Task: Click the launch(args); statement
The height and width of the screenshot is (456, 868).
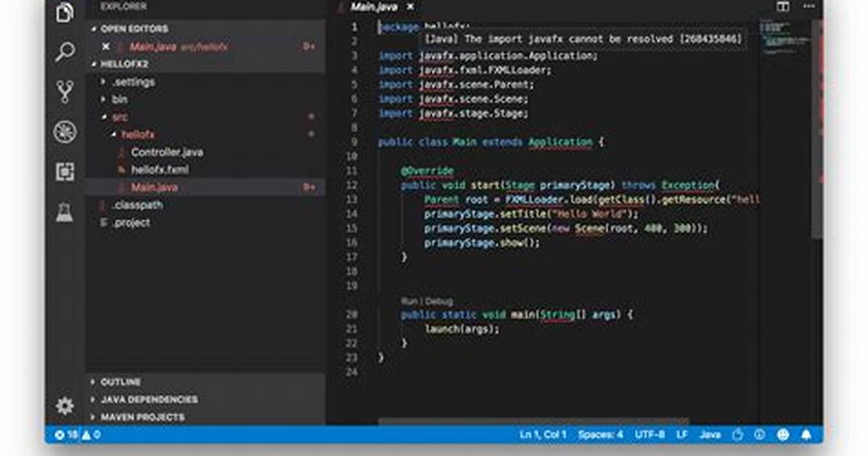Action: (x=462, y=329)
